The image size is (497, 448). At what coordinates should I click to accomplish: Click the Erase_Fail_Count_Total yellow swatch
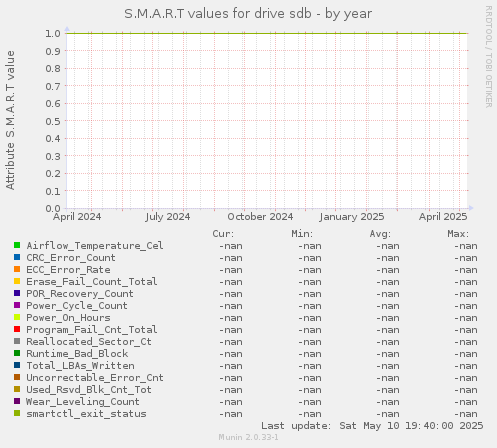tap(17, 281)
